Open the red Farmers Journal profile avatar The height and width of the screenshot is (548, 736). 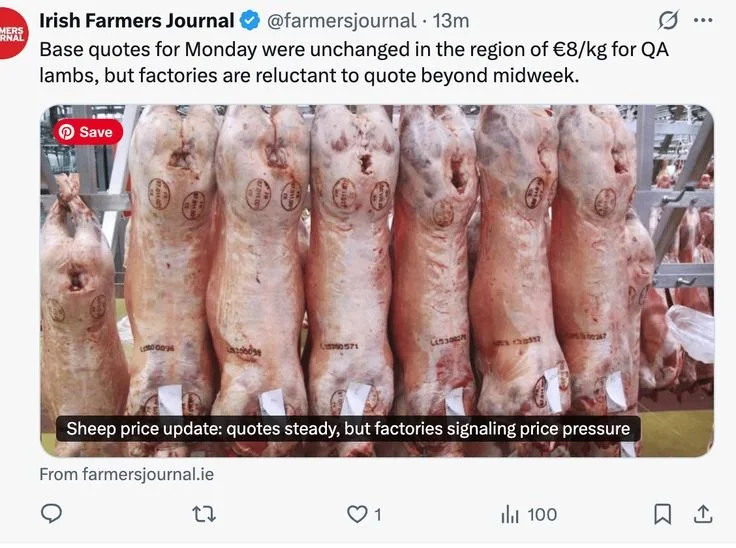click(12, 36)
